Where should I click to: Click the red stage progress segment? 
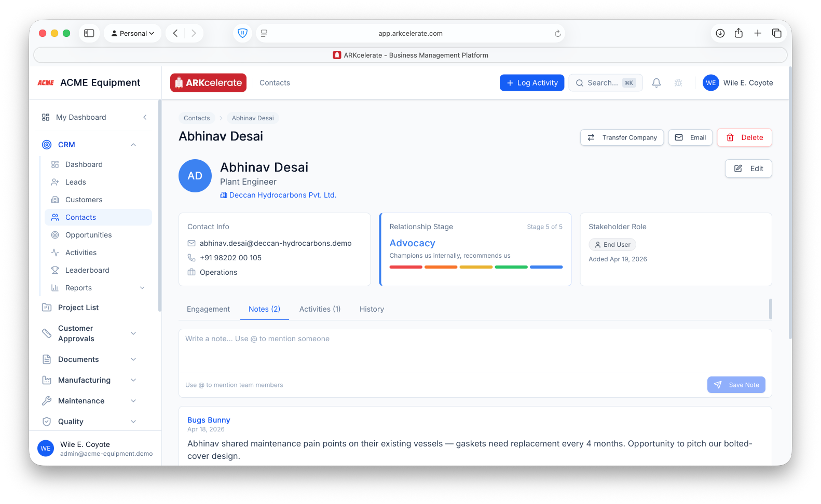click(x=406, y=267)
